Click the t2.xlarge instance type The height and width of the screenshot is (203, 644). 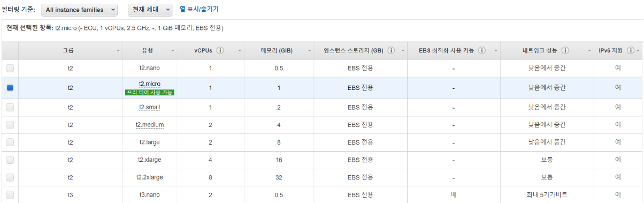[x=150, y=160]
